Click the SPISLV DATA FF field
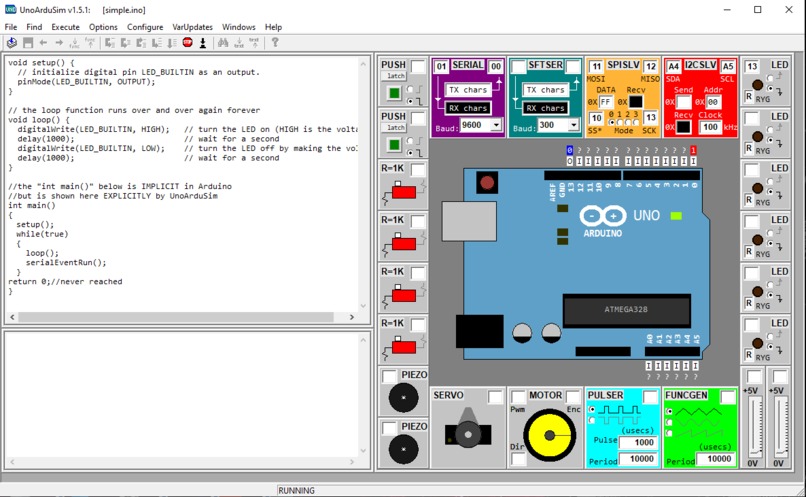This screenshot has width=806, height=497. point(606,102)
